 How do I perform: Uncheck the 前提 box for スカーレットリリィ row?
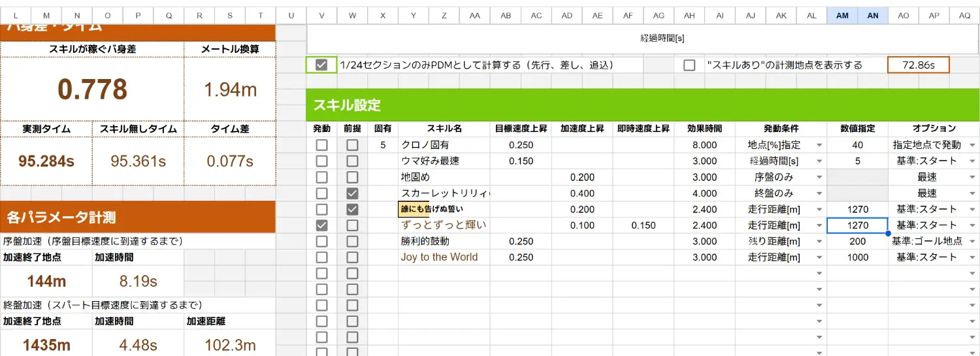point(352,193)
